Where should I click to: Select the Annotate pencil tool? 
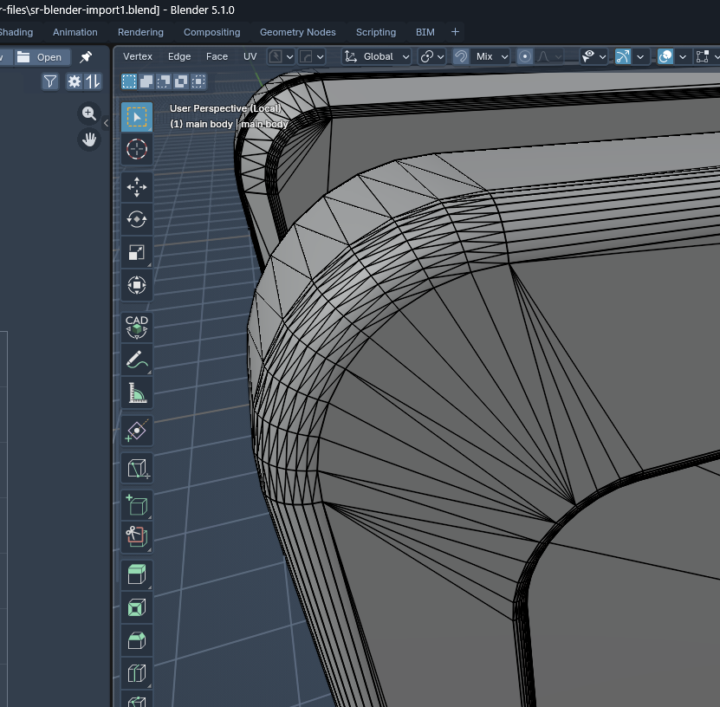(x=137, y=359)
